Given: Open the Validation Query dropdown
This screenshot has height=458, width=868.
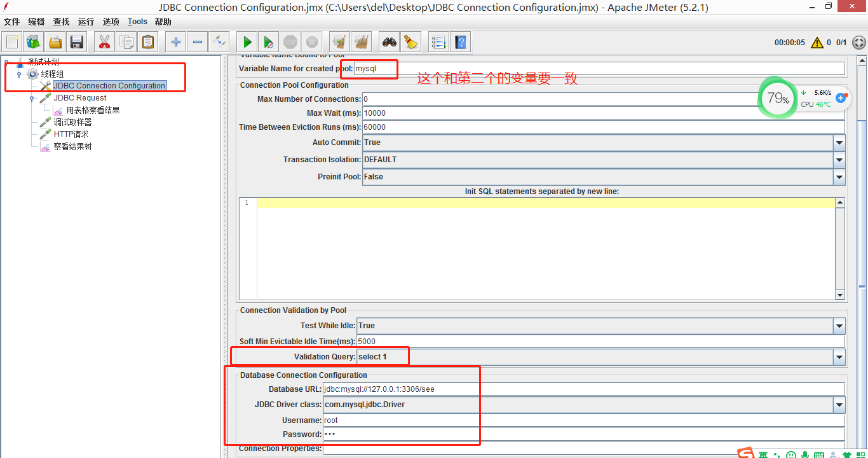Looking at the screenshot, I should pyautogui.click(x=839, y=357).
